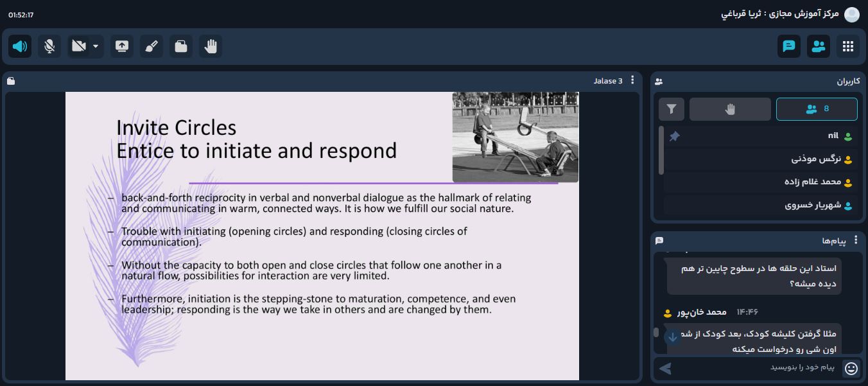The image size is (868, 386).
Task: Click the users list scrollbar
Action: [661, 150]
